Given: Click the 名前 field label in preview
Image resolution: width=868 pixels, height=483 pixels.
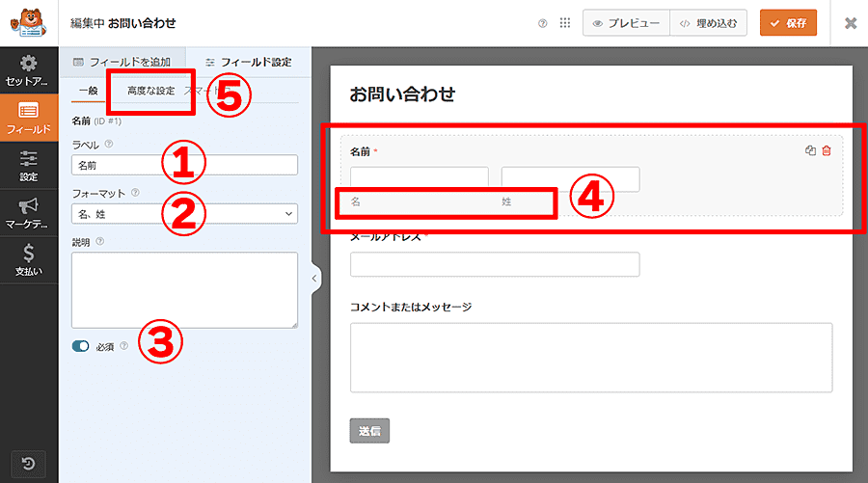Looking at the screenshot, I should (x=360, y=151).
